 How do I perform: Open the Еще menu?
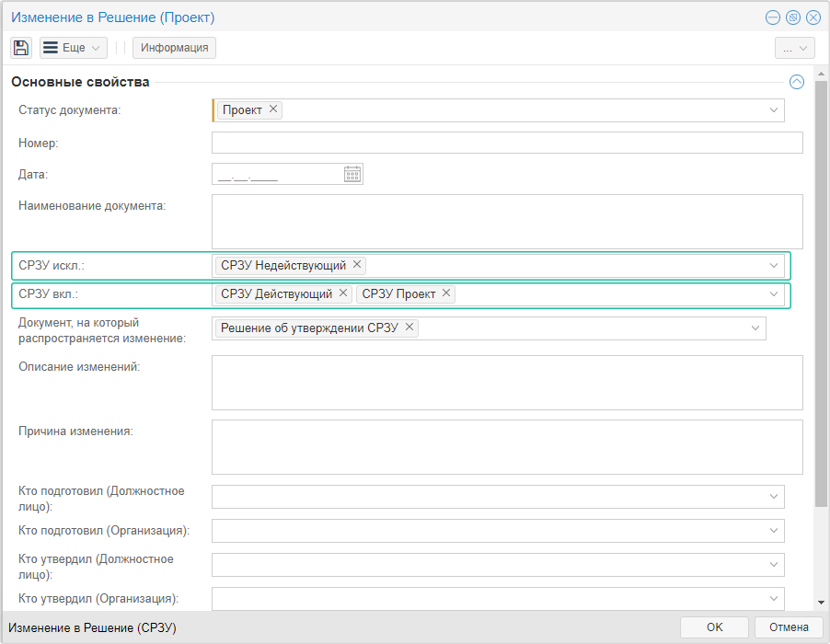[74, 48]
